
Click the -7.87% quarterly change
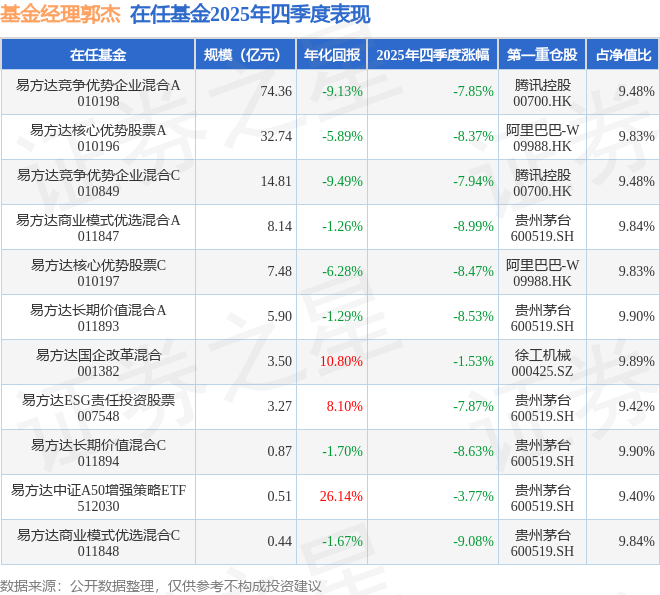click(x=473, y=406)
